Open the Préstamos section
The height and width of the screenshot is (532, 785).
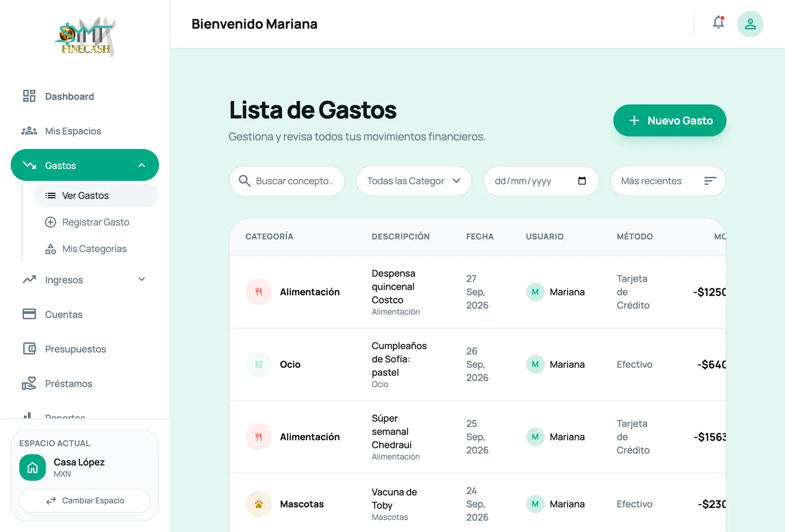point(85,383)
